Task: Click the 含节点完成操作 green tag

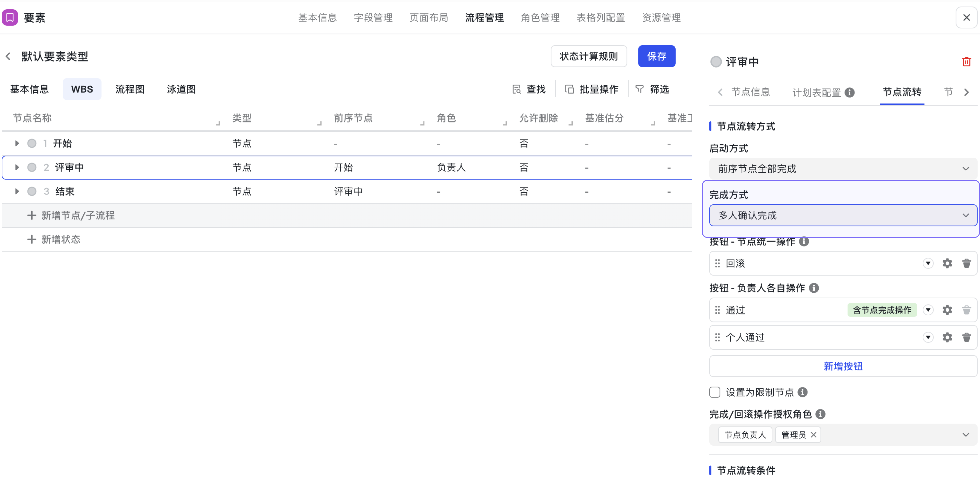Action: [882, 310]
